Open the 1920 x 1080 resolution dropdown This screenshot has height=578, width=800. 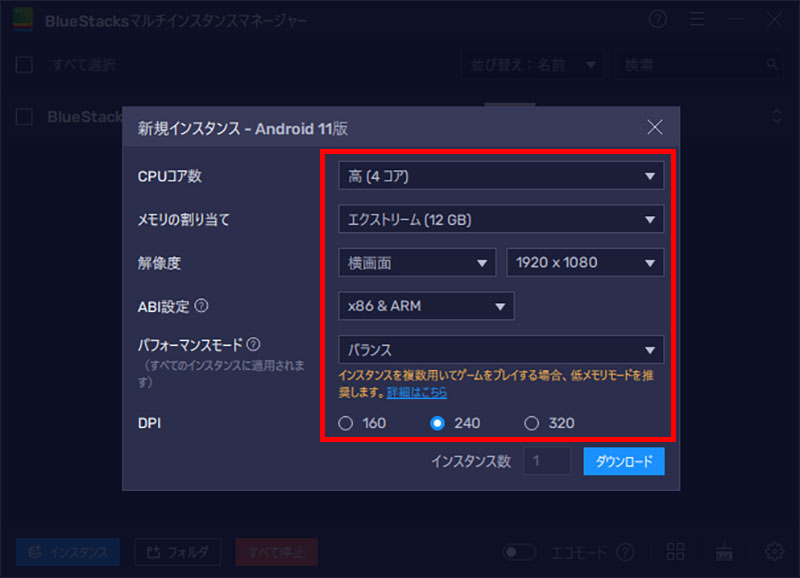(x=585, y=263)
